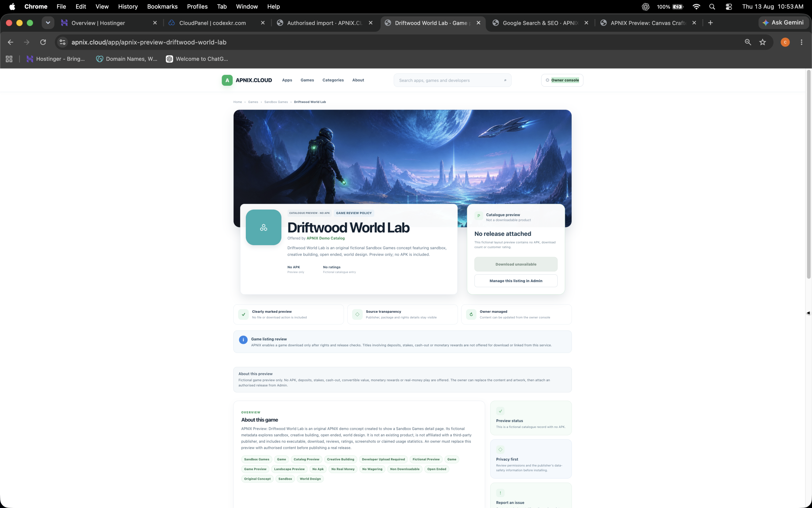Click the GAME REVIEW POLICY badge

(354, 213)
